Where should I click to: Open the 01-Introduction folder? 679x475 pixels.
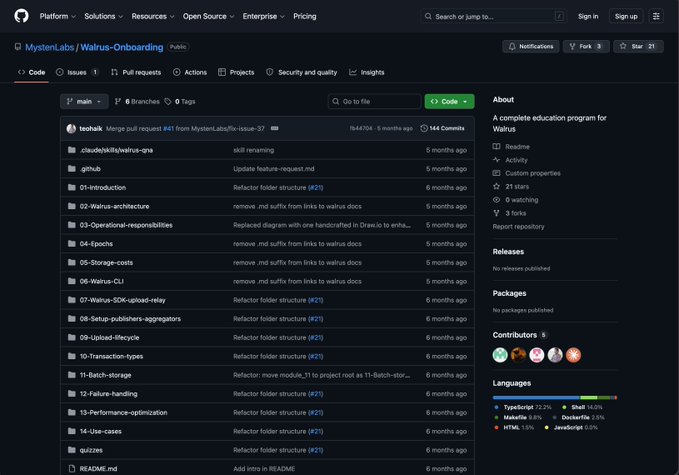(x=103, y=187)
